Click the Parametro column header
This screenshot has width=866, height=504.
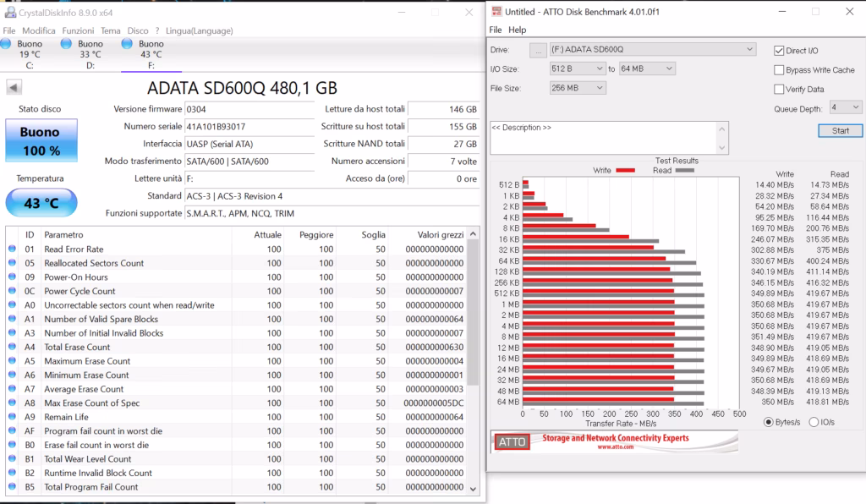[x=63, y=234]
